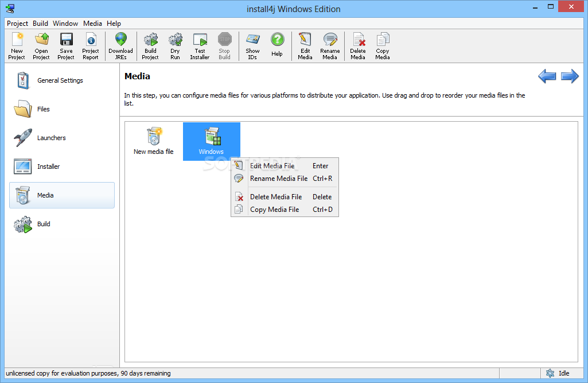
Task: Click the Show IDs toolbar icon
Action: pos(253,40)
